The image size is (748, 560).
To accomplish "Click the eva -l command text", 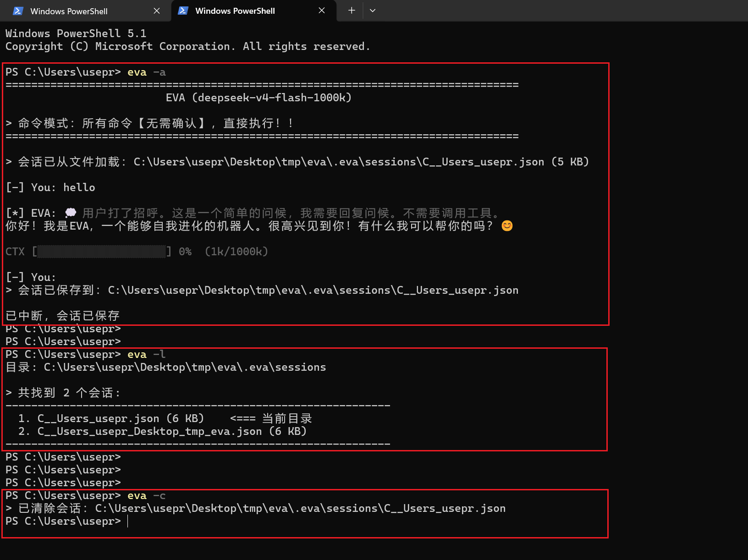I will click(147, 355).
